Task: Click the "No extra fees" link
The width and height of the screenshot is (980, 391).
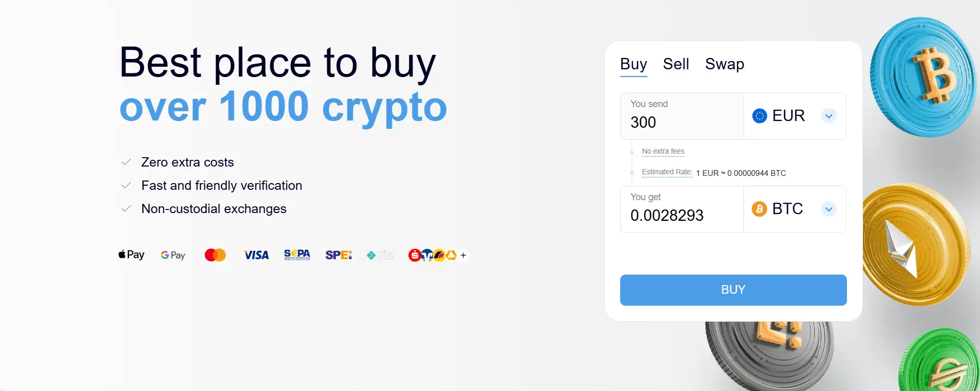Action: tap(663, 151)
